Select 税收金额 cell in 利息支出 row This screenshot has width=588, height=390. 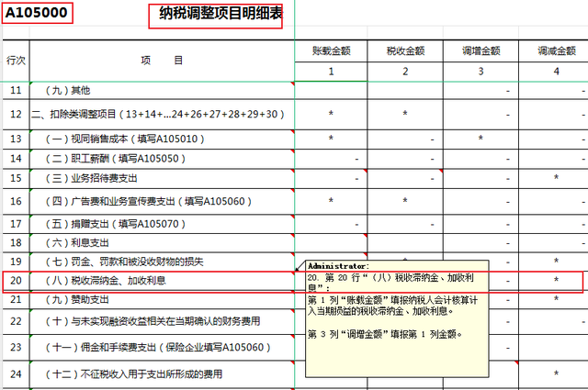(x=405, y=243)
